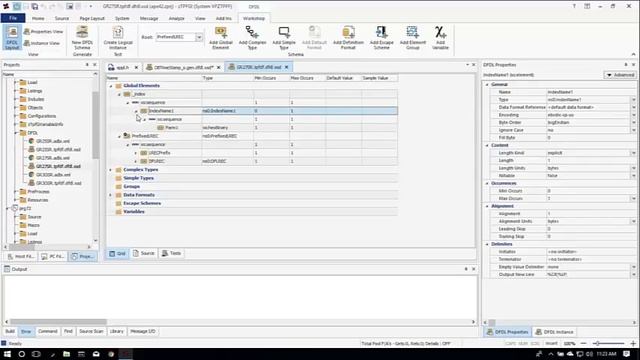Open File Explorer from the taskbar
640x360 pixels.
point(66,354)
